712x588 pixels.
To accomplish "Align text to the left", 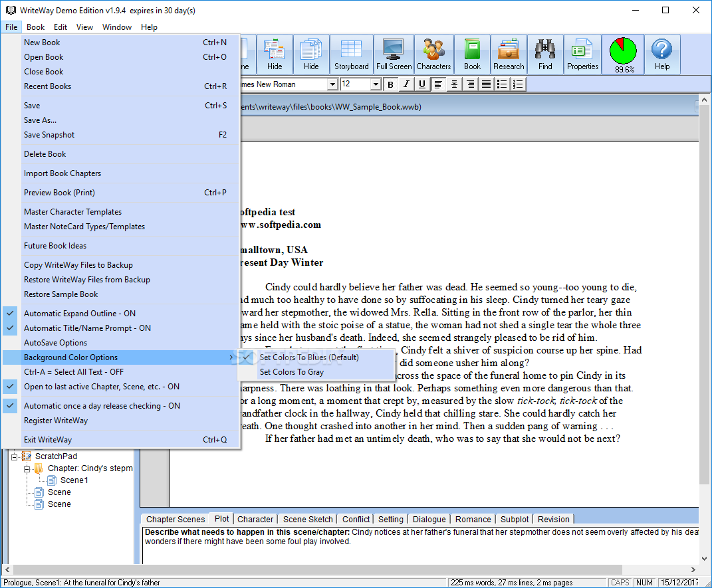I will [x=438, y=84].
